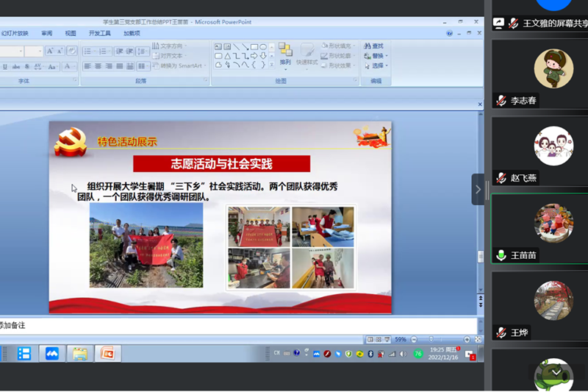Viewport: 588px width, 392px height.
Task: Toggle 李志春's muted microphone icon
Action: click(x=501, y=101)
